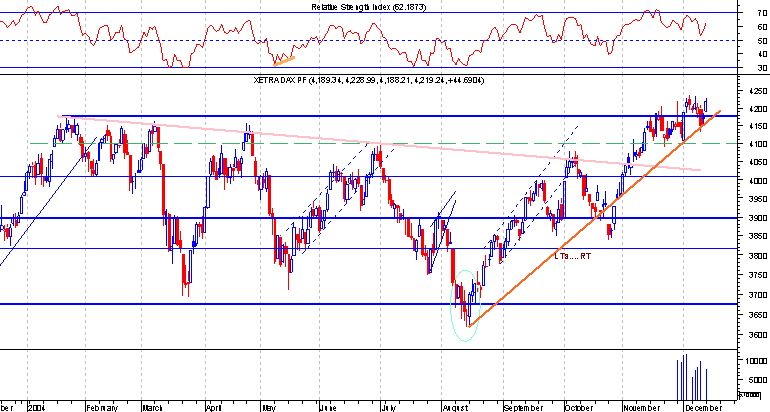Click the 4050 price axis label
The height and width of the screenshot is (412, 770).
click(x=758, y=163)
